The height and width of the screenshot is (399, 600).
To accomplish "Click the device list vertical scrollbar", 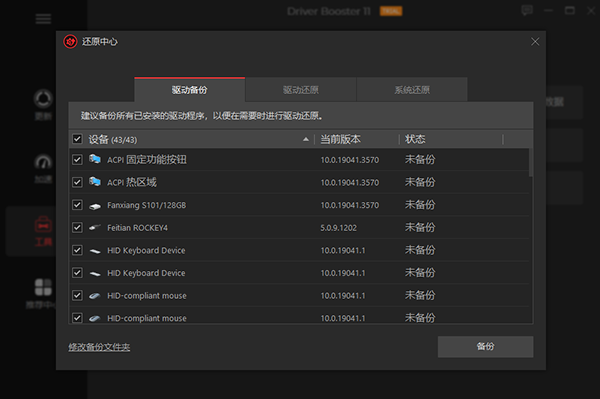I will tap(531, 163).
